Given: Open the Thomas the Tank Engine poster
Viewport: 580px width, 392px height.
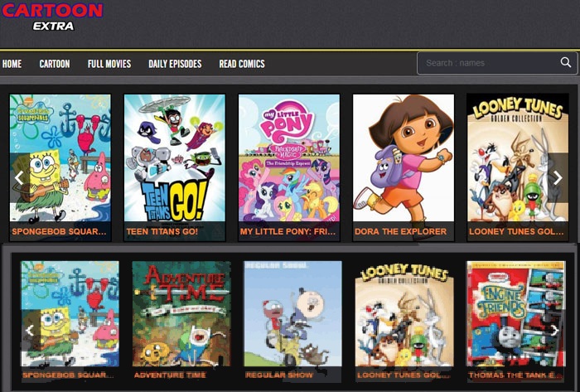Looking at the screenshot, I should (516, 313).
